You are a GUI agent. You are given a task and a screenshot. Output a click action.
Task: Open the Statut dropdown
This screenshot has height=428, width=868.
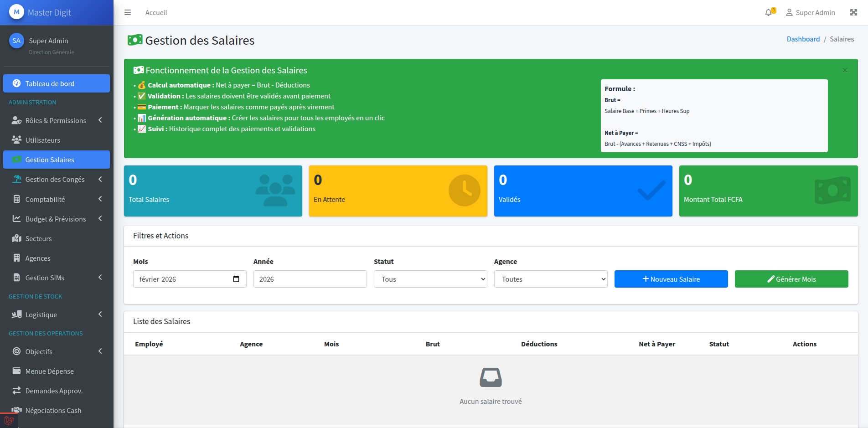click(x=430, y=279)
